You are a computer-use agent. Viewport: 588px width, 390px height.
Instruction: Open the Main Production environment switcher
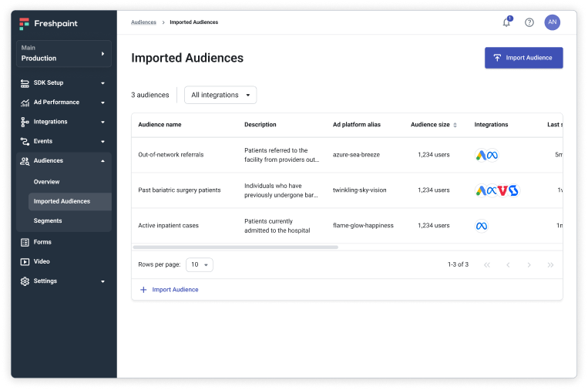click(x=63, y=53)
